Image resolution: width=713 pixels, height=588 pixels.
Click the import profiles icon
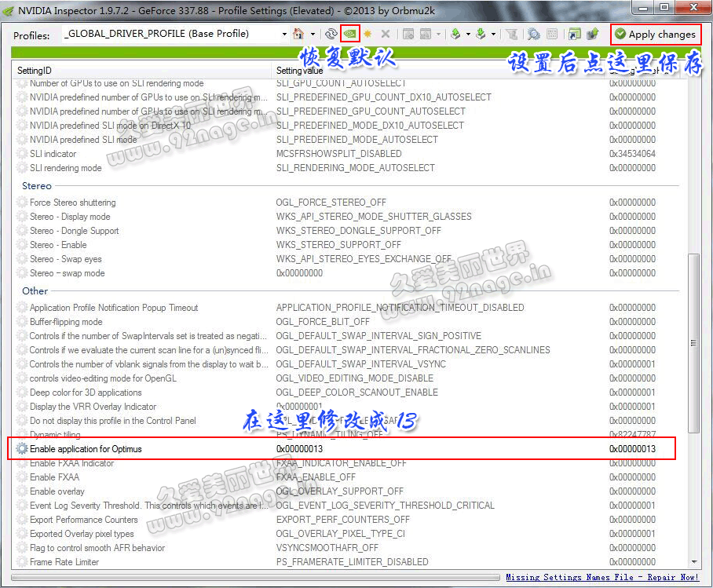481,34
